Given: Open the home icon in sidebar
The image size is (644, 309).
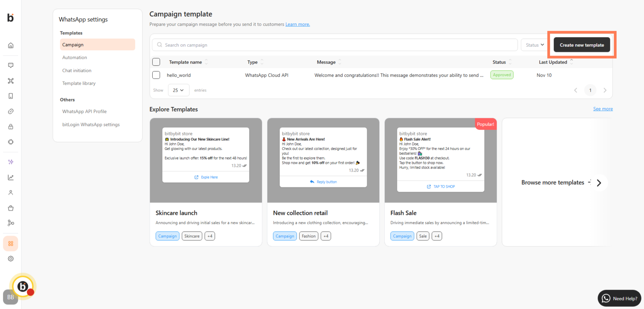Looking at the screenshot, I should tap(11, 45).
